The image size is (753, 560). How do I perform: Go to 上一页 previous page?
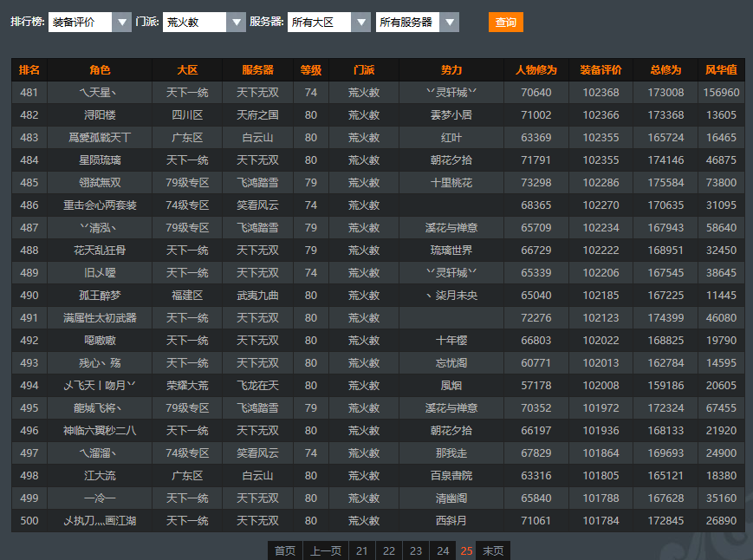[x=326, y=550]
